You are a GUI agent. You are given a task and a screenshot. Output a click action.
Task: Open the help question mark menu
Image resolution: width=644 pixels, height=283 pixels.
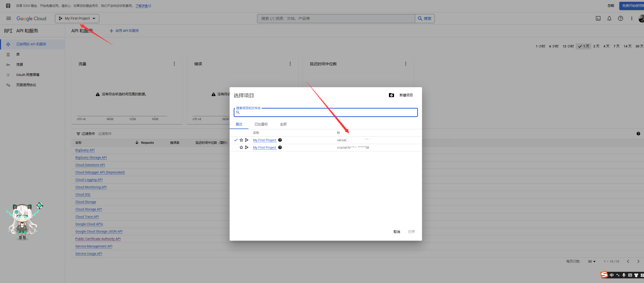pos(621,18)
